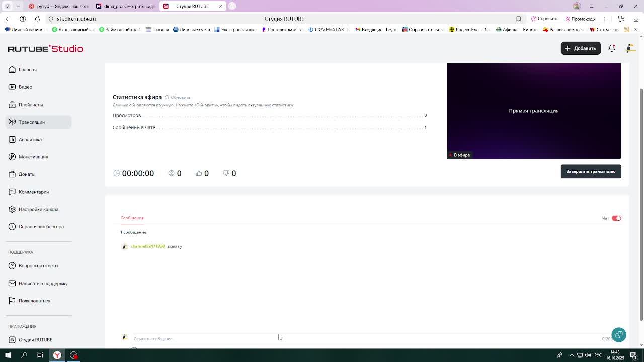Switch keyboard language РУС indicator

click(x=598, y=355)
